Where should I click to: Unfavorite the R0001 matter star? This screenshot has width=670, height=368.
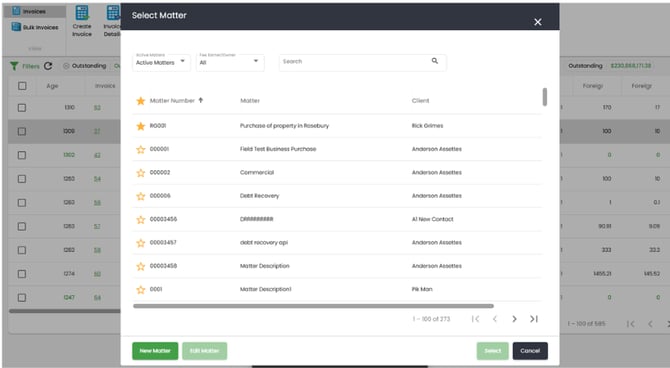click(141, 126)
